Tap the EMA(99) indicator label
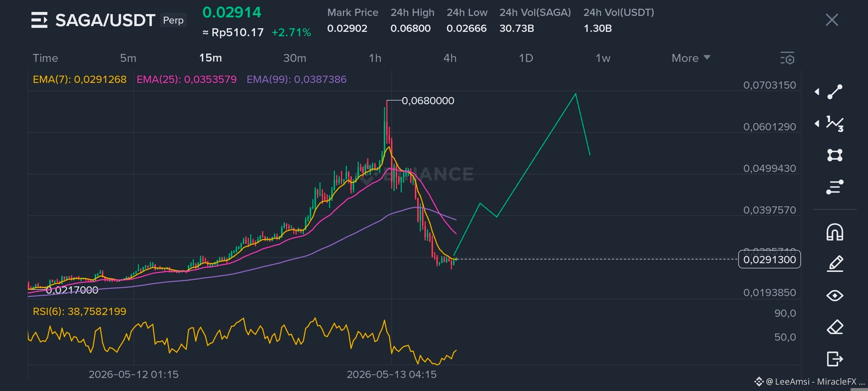This screenshot has height=391, width=868. click(297, 79)
